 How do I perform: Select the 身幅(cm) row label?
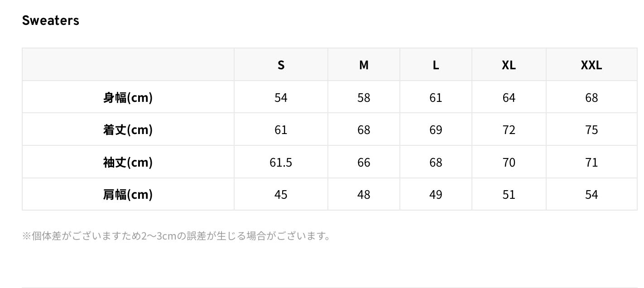[x=128, y=97]
